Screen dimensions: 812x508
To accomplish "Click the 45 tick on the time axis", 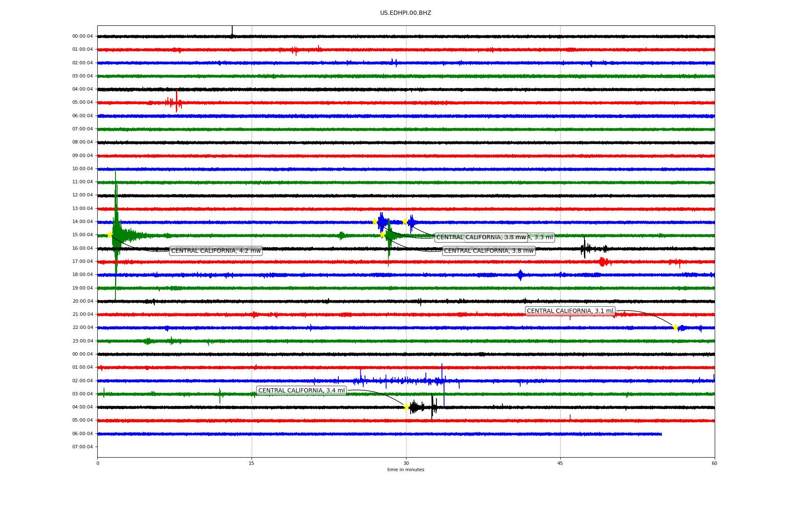I will pos(560,463).
